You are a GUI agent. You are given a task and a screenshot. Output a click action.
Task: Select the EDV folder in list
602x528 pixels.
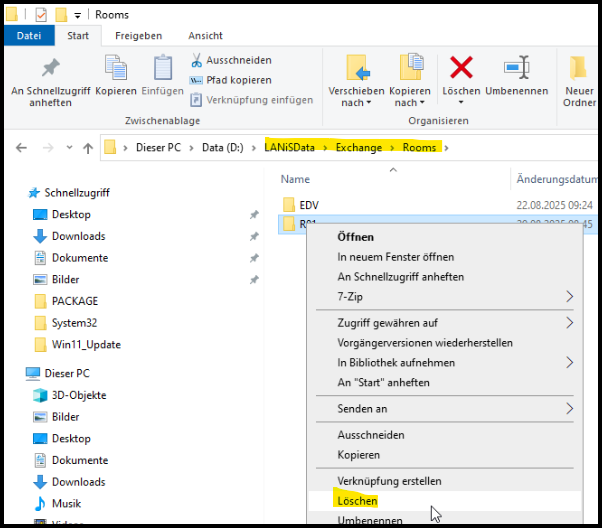[x=308, y=205]
